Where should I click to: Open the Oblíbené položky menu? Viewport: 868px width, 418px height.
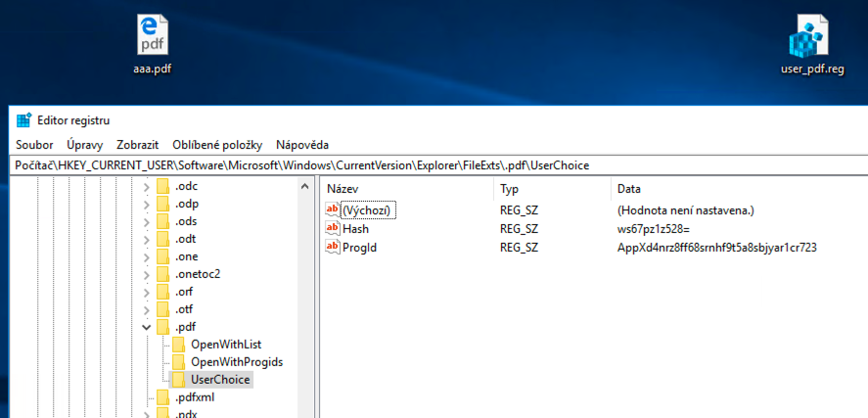(x=217, y=145)
